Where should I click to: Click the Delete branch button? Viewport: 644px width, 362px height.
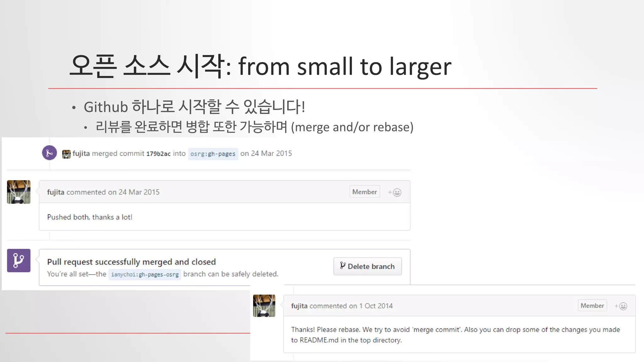tap(368, 266)
